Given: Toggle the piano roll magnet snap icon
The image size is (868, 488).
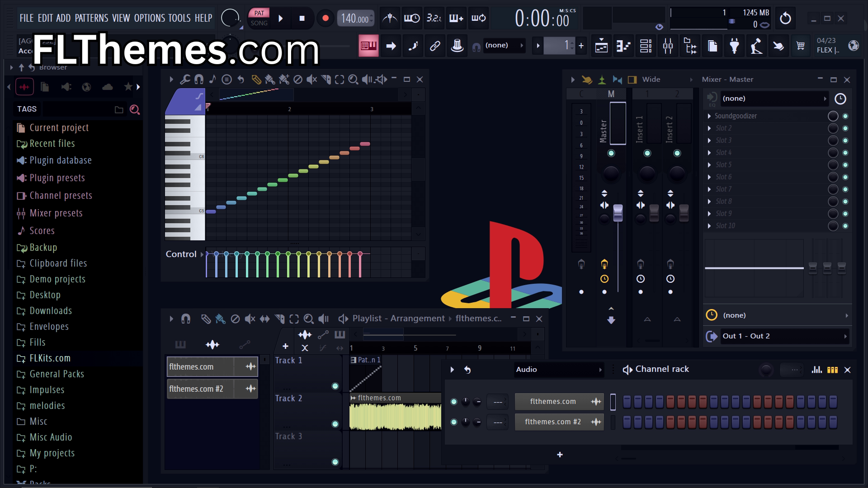Looking at the screenshot, I should pyautogui.click(x=198, y=80).
